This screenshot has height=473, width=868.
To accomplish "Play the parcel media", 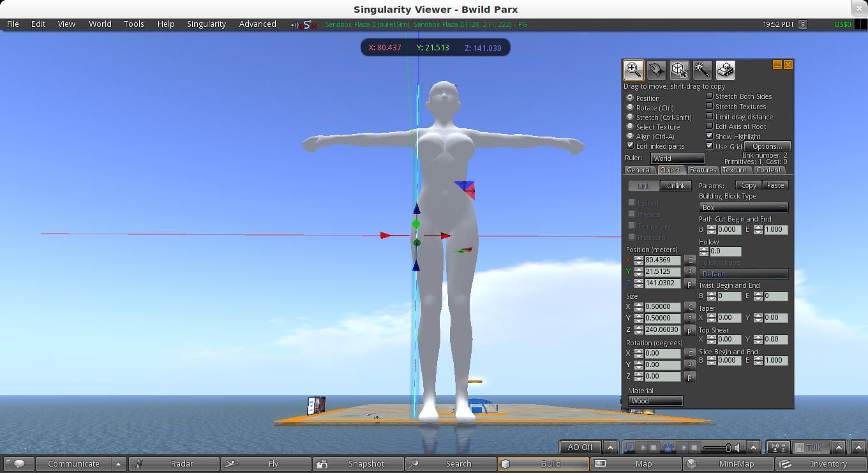I will click(684, 447).
